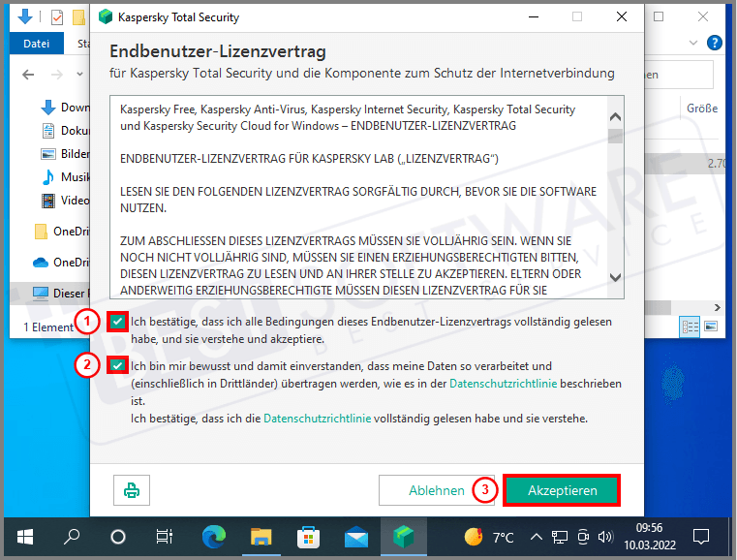The image size is (737, 560).
Task: Expand the Explorer ribbon chevron
Action: (x=693, y=43)
